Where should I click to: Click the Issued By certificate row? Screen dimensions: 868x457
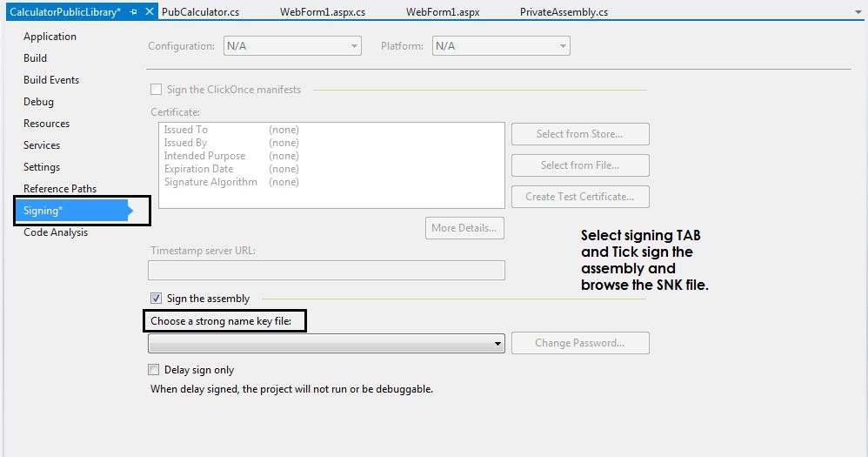tap(231, 143)
